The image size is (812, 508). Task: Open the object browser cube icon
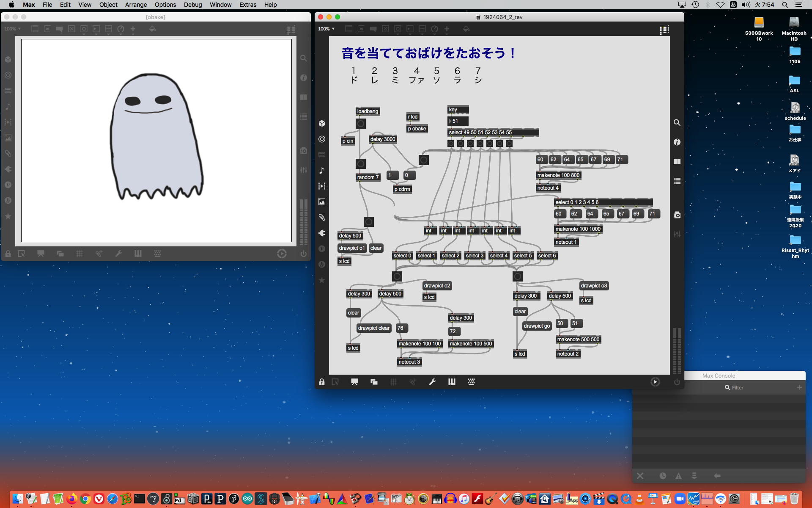(322, 123)
